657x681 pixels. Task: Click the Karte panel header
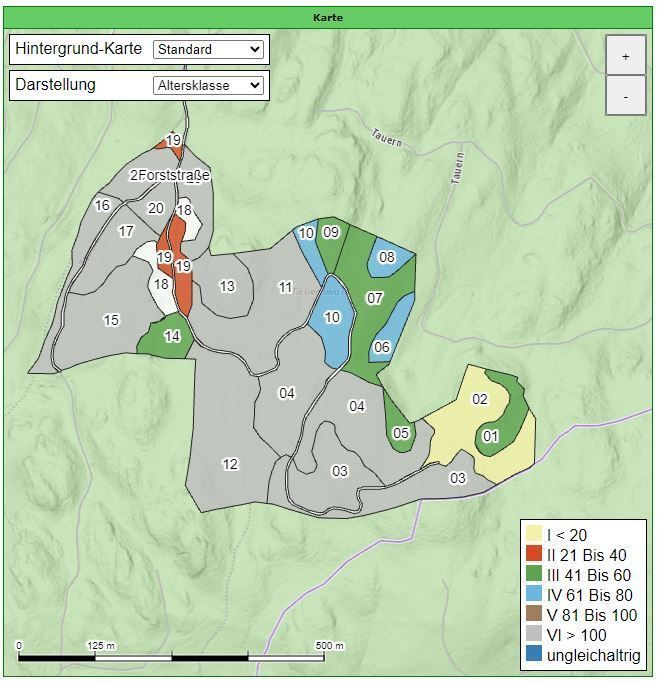[x=328, y=17]
